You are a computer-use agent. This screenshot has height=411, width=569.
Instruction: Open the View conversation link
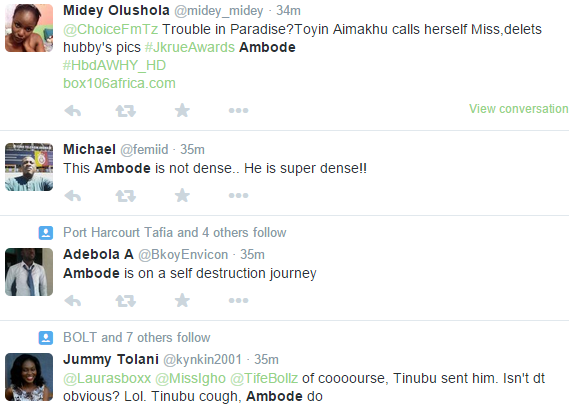point(519,108)
